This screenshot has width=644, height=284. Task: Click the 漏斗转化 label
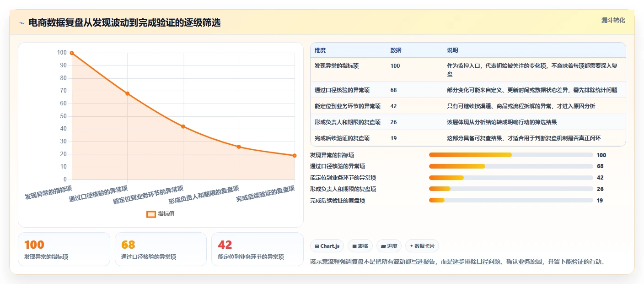613,20
